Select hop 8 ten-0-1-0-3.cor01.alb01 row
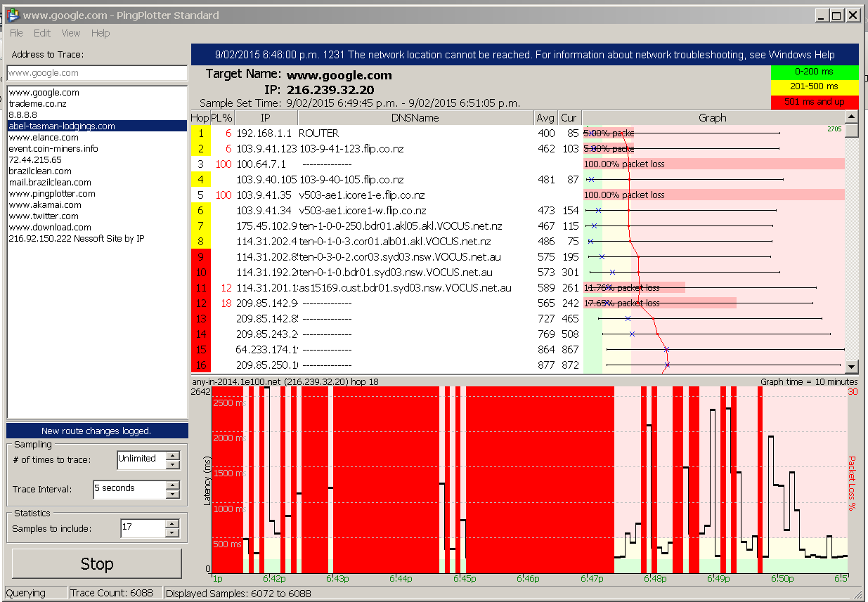 [517, 242]
